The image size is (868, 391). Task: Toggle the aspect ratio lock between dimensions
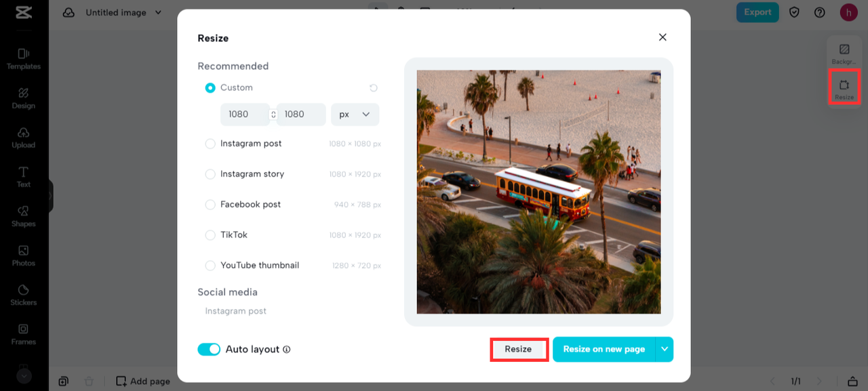(x=273, y=115)
